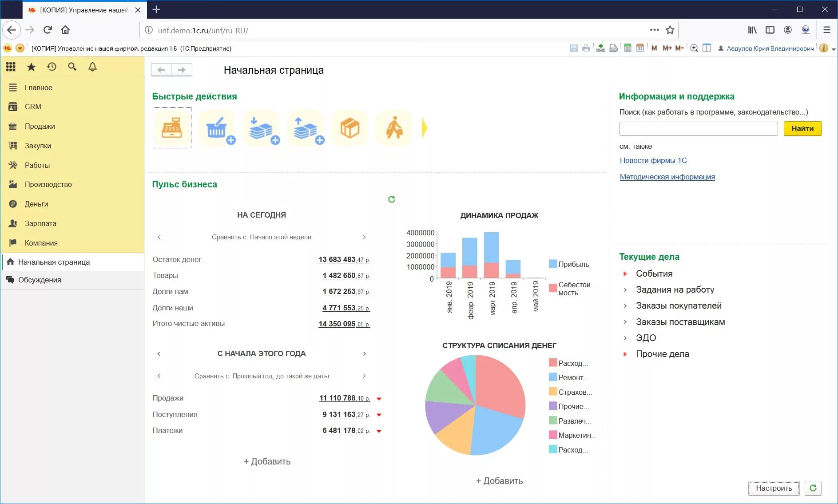Screen dimensions: 838x504
Task: Open calendar icon in top toolbar
Action: pyautogui.click(x=640, y=48)
